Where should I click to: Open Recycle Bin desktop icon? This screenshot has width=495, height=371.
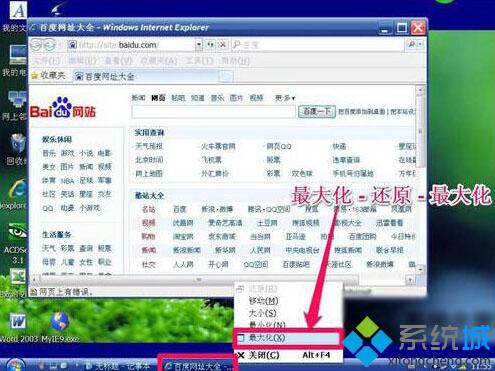click(17, 143)
